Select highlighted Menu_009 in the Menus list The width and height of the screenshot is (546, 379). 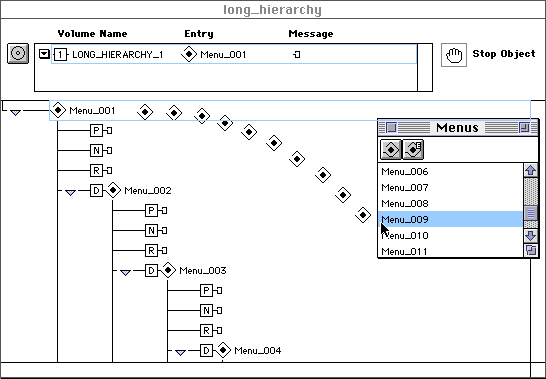coord(451,219)
